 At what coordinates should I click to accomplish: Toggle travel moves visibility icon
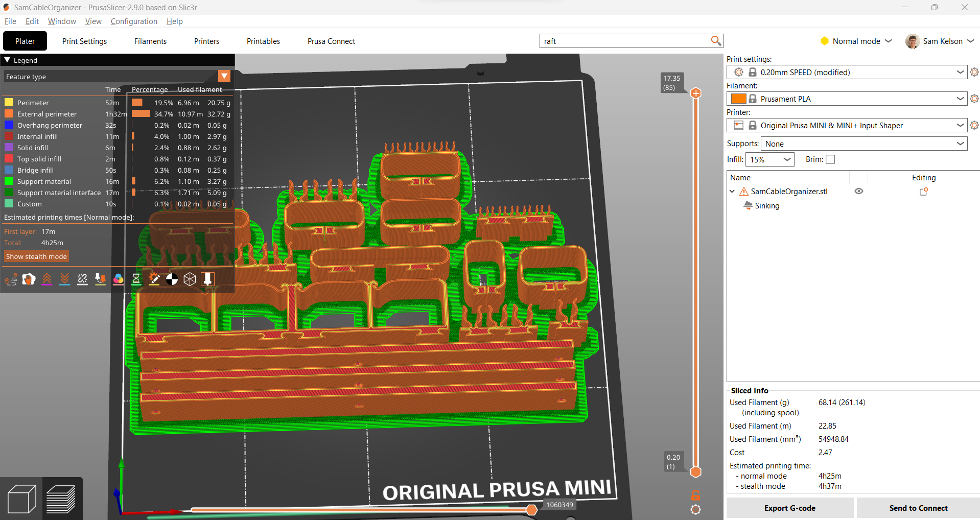tap(11, 279)
